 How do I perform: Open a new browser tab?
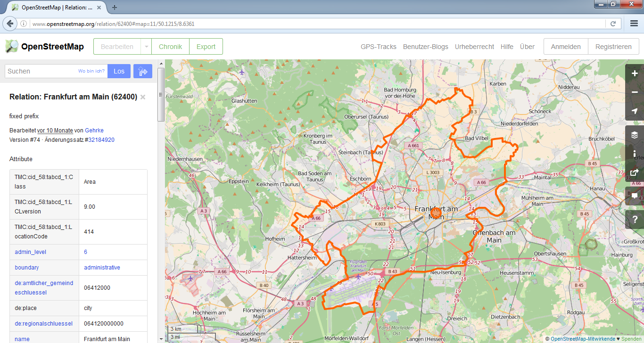coord(115,7)
